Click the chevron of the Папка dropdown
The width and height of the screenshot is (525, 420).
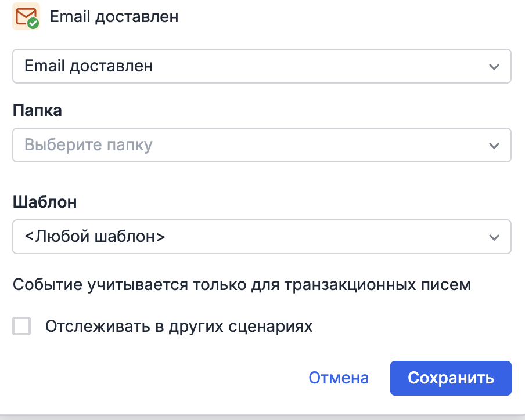coord(494,145)
